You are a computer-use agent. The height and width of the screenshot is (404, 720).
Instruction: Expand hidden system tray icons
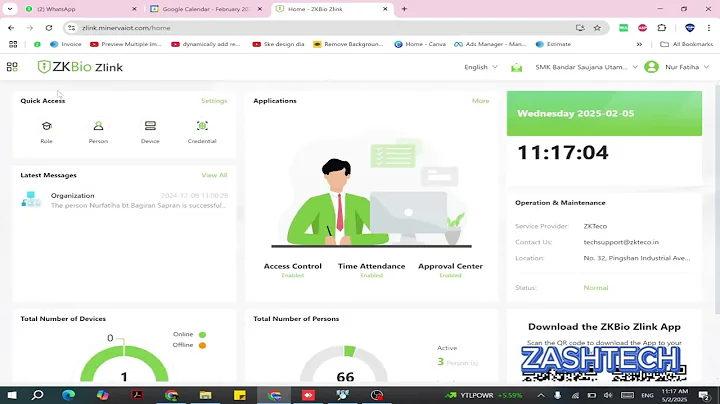click(x=541, y=395)
